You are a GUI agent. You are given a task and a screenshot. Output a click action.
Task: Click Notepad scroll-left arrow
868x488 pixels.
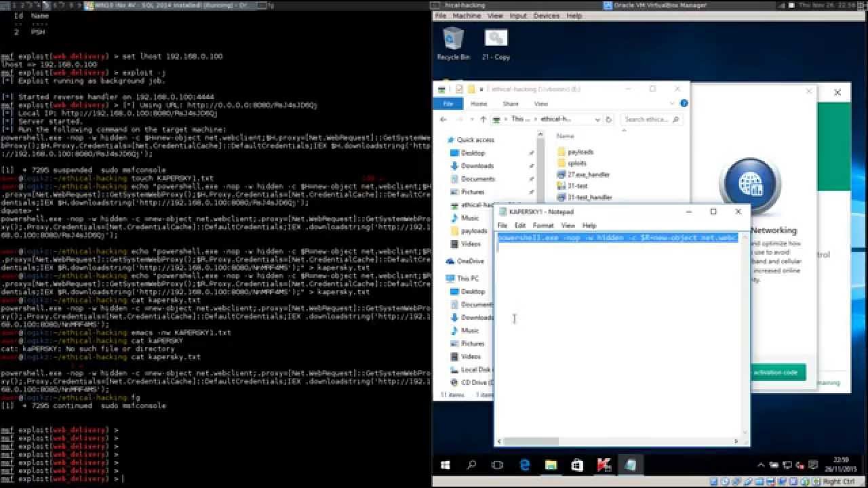click(500, 441)
